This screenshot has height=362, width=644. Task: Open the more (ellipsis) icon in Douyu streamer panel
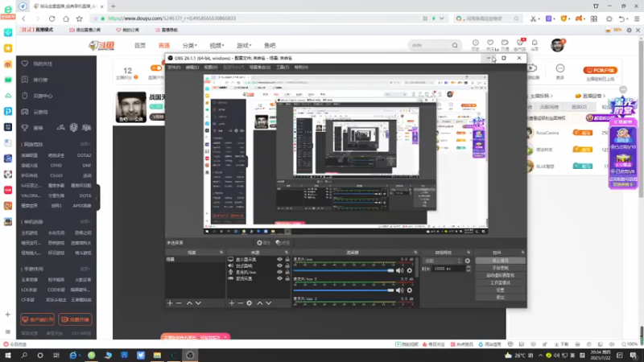tap(560, 68)
